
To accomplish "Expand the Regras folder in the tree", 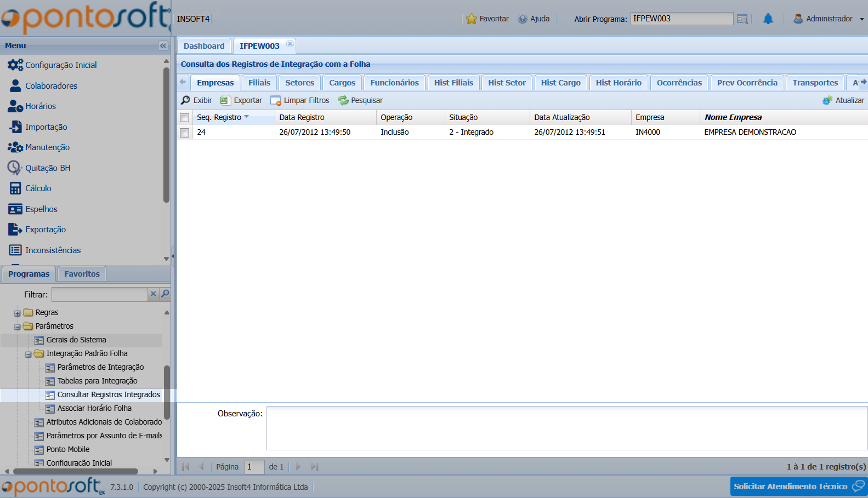I will 18,313.
